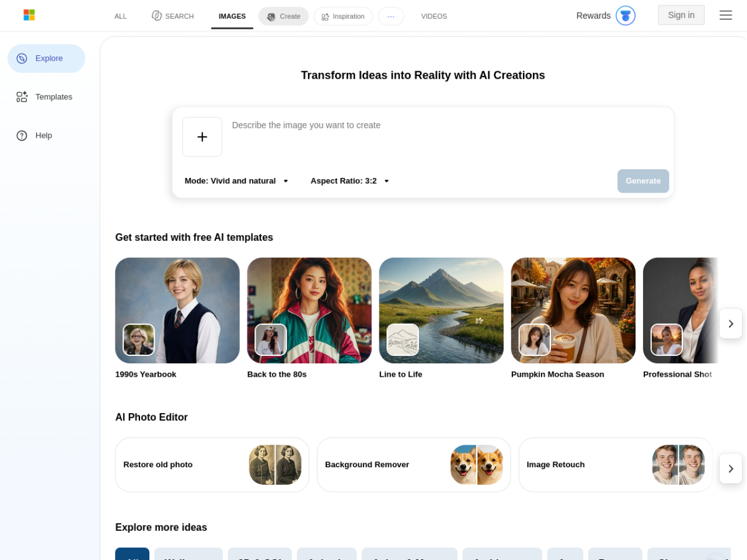Click the Microsoft logo
Viewport: 747px width, 560px height.
coord(29,15)
